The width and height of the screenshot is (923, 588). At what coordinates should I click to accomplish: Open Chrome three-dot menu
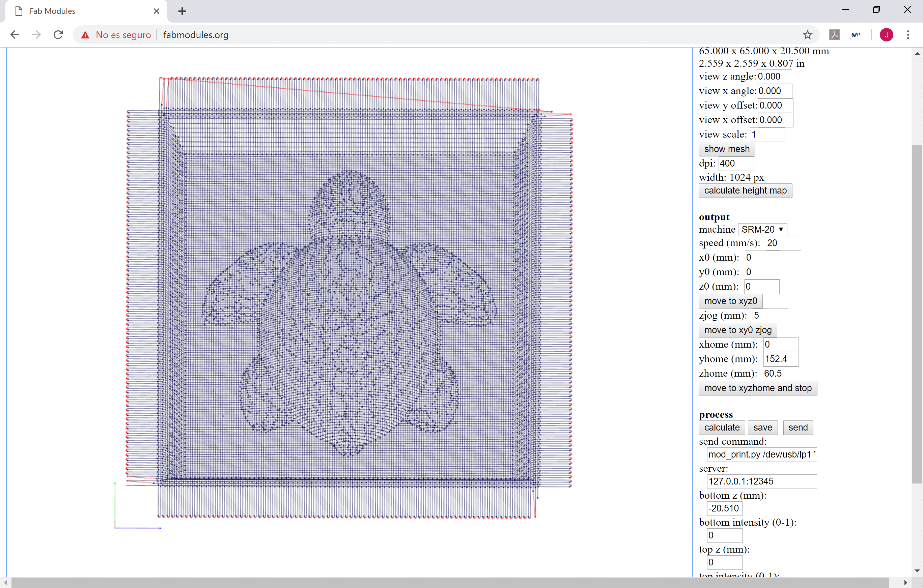click(x=908, y=35)
